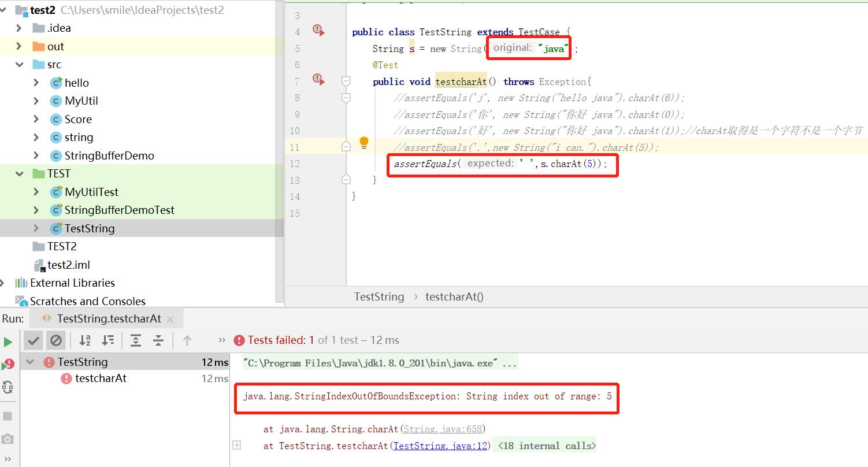Click the @Test annotation

click(385, 65)
